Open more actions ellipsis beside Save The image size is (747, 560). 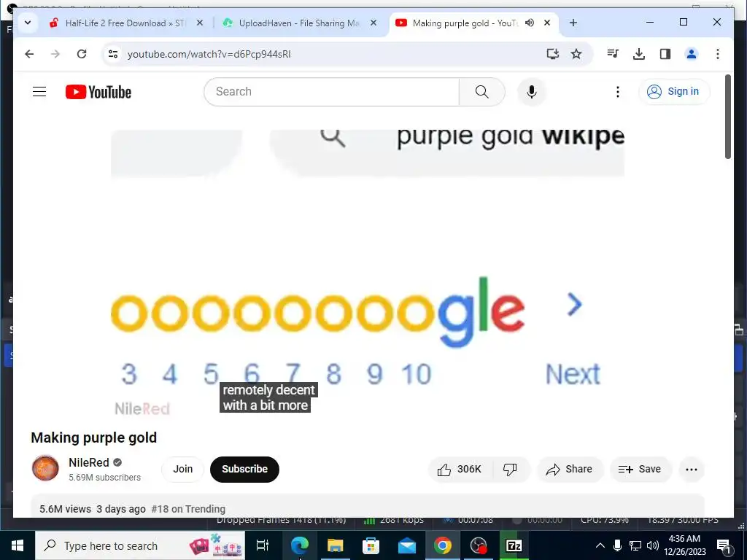[692, 470]
